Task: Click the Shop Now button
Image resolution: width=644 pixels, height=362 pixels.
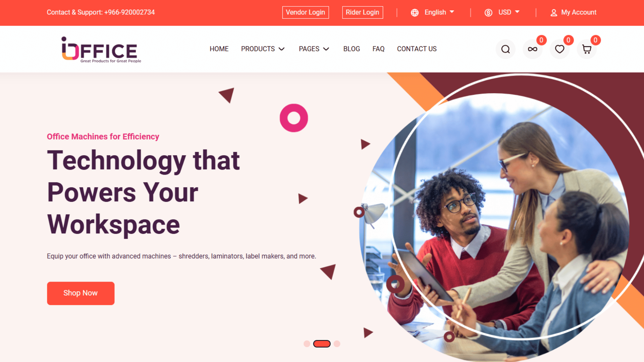Action: [x=80, y=293]
